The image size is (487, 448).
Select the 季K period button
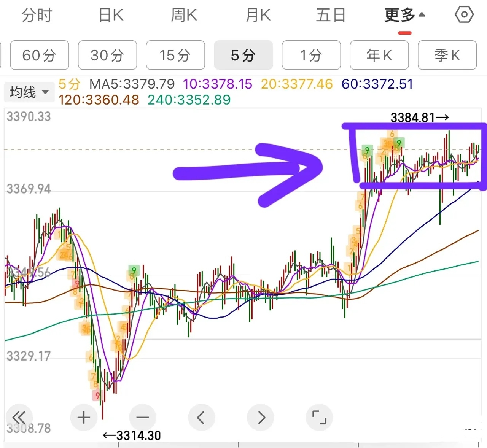(x=447, y=55)
